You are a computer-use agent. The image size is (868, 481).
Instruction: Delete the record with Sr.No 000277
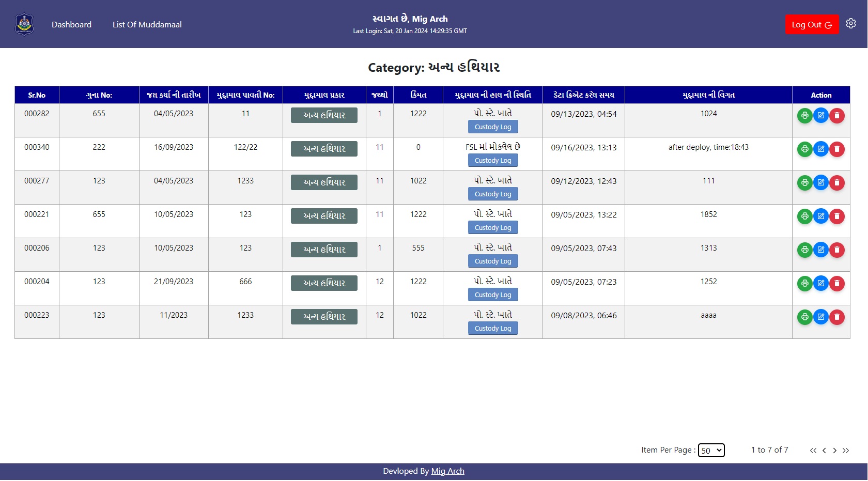pyautogui.click(x=836, y=183)
